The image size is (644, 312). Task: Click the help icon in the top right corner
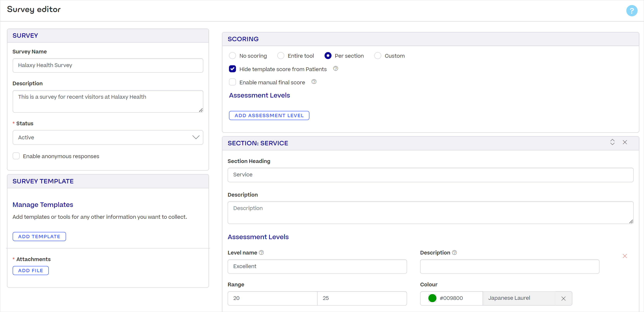click(x=632, y=10)
